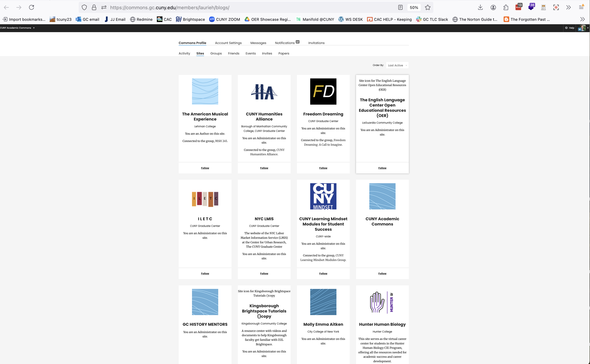Open the Help link in admin bar
Screen dimensions: 590x364
(570, 28)
